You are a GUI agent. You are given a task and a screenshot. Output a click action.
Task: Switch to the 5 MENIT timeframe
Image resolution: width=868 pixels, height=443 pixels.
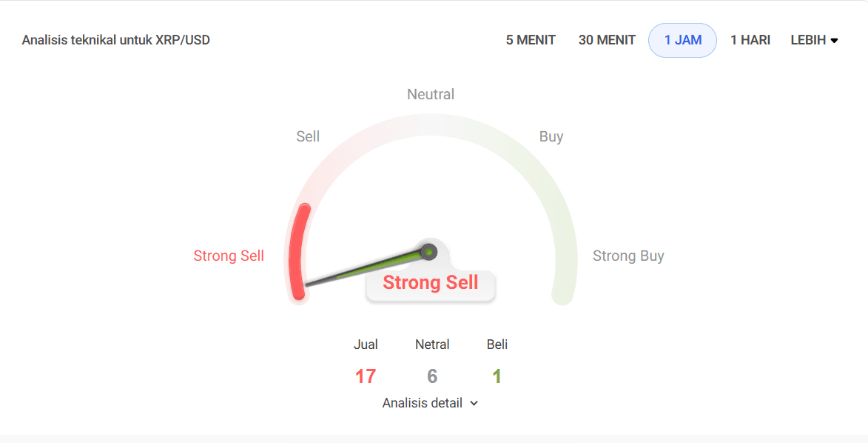coord(531,40)
